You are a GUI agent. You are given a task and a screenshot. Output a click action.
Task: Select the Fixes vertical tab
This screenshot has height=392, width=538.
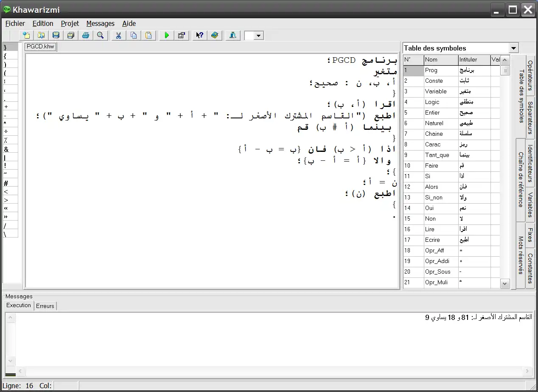[x=530, y=235]
